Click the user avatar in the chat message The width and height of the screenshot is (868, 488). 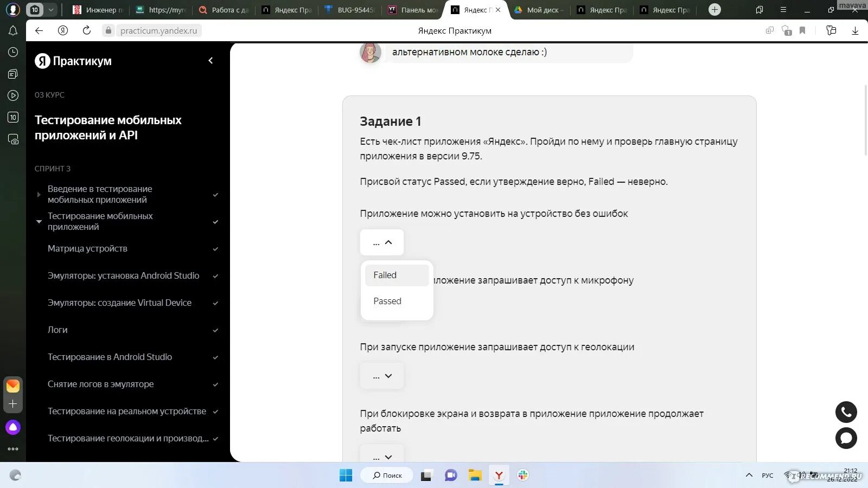coord(371,52)
